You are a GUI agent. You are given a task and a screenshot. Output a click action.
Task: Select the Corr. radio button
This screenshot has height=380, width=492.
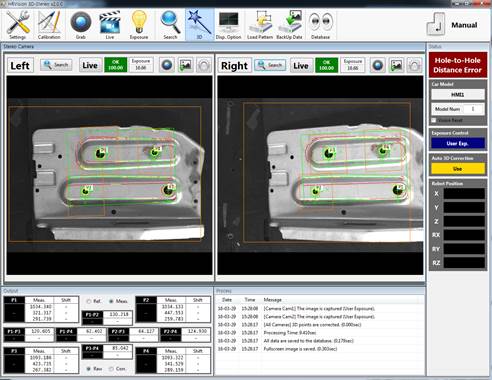pyautogui.click(x=111, y=369)
